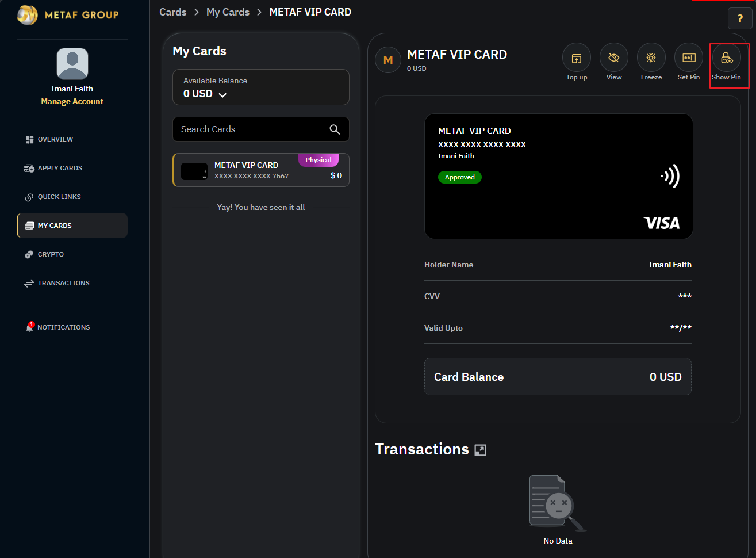Click the Transactions heading

[422, 449]
